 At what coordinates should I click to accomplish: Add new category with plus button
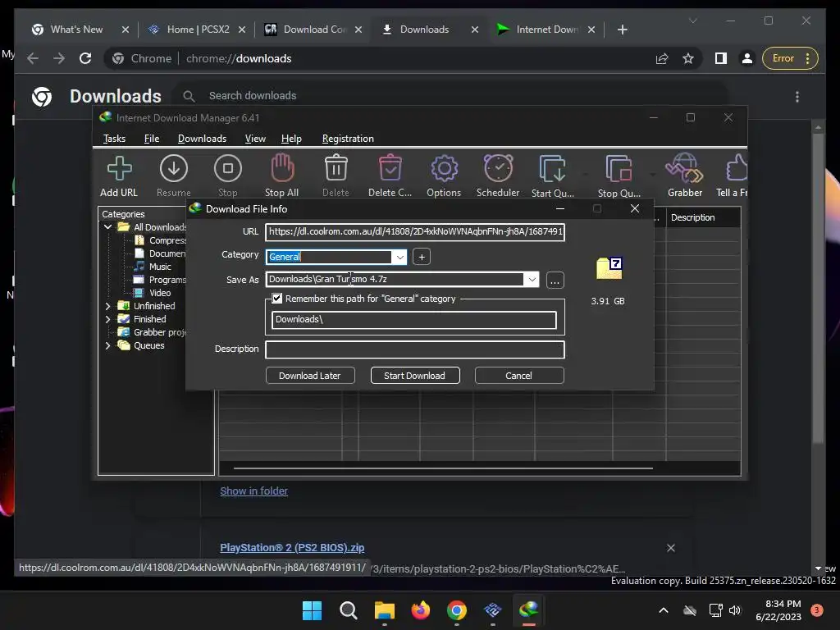tap(422, 257)
